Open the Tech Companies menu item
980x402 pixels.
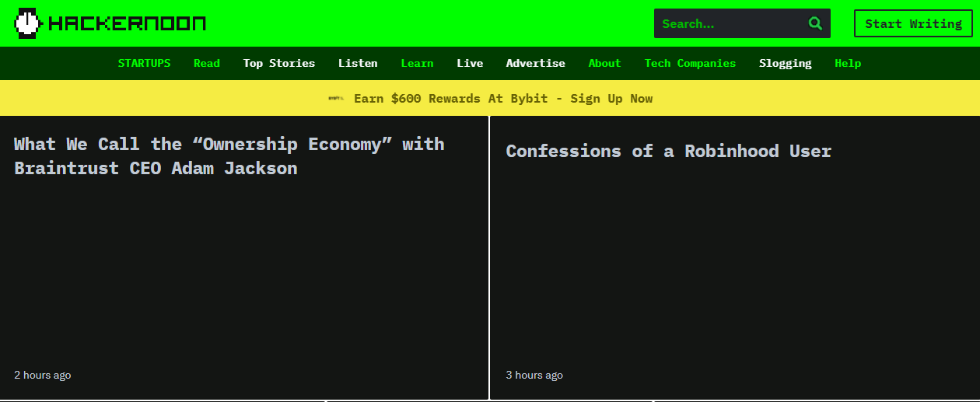click(x=690, y=63)
